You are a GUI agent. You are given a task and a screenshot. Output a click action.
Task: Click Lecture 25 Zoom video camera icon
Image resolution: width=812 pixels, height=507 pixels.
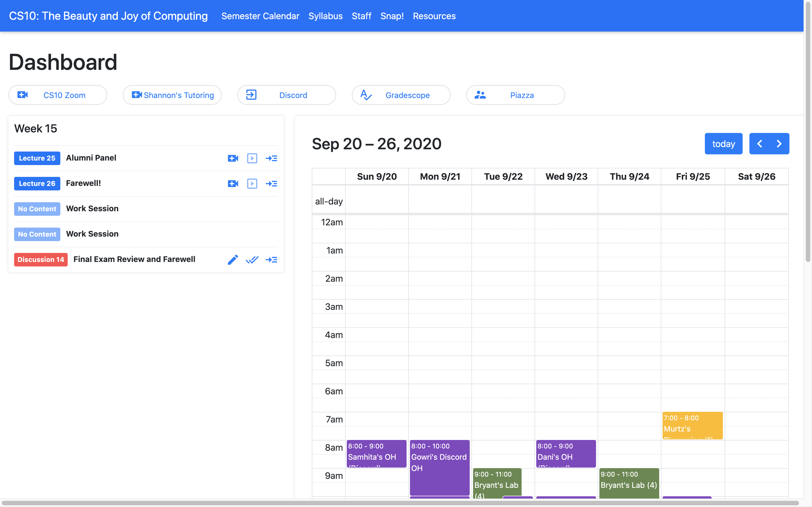(x=233, y=158)
